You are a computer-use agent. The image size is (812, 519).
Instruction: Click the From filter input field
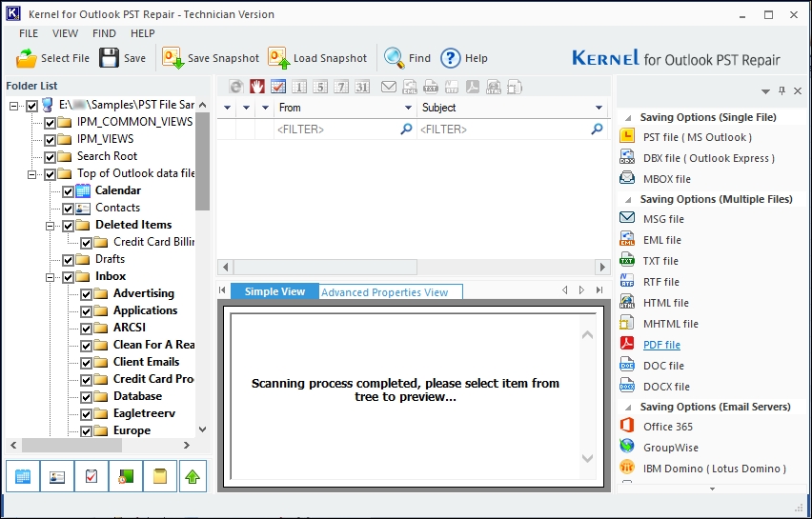point(345,130)
